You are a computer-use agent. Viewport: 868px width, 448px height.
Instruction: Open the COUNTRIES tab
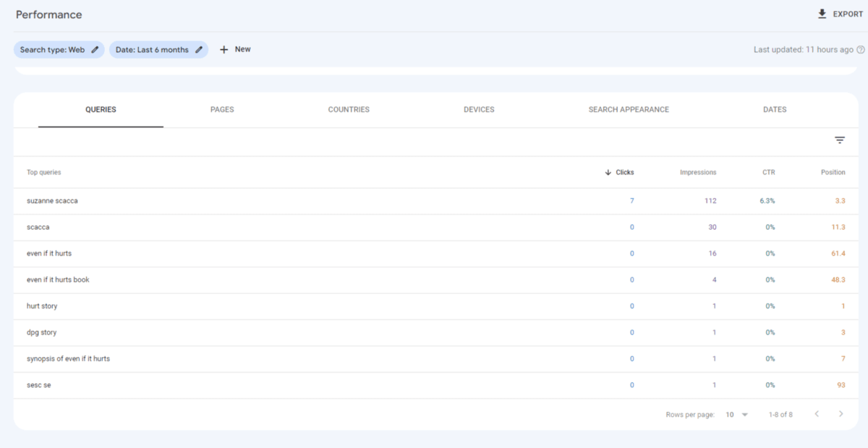[349, 109]
